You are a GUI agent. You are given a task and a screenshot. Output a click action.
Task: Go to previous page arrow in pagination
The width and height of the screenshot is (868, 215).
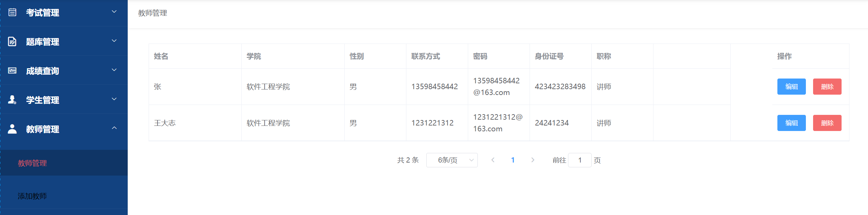coord(493,160)
